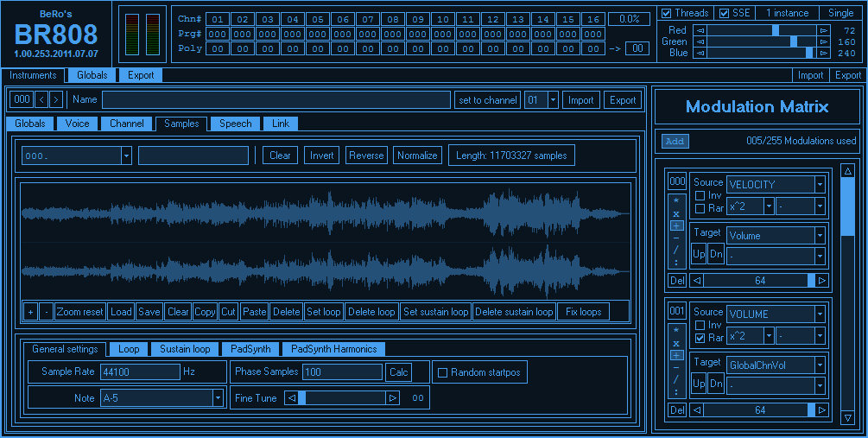The height and width of the screenshot is (438, 868).
Task: Select the plus operator for modulation 000
Action: [x=676, y=226]
